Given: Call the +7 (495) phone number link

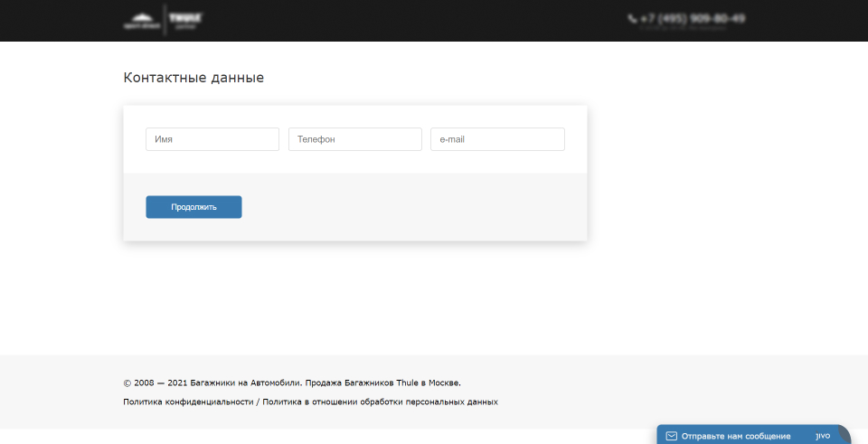Looking at the screenshot, I should [693, 18].
